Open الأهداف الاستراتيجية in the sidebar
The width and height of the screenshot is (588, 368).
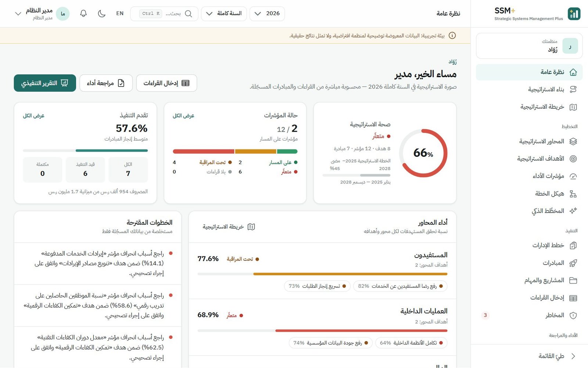(x=529, y=159)
